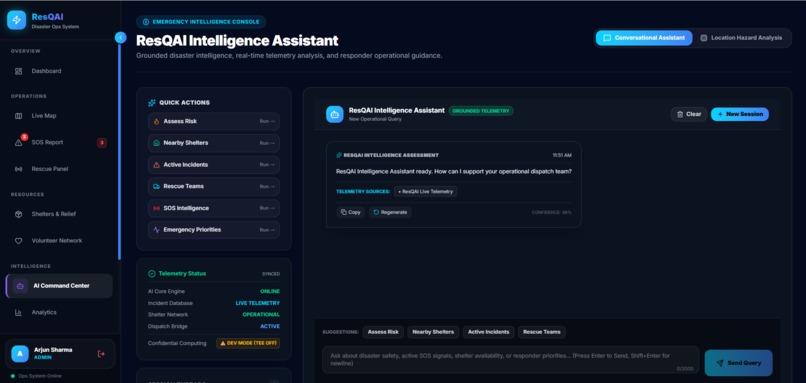Image resolution: width=806 pixels, height=383 pixels.
Task: Click the Assess Risk suggestion chip
Action: pos(383,332)
